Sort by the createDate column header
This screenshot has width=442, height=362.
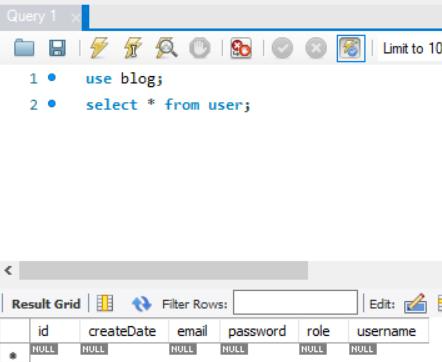coord(124,331)
